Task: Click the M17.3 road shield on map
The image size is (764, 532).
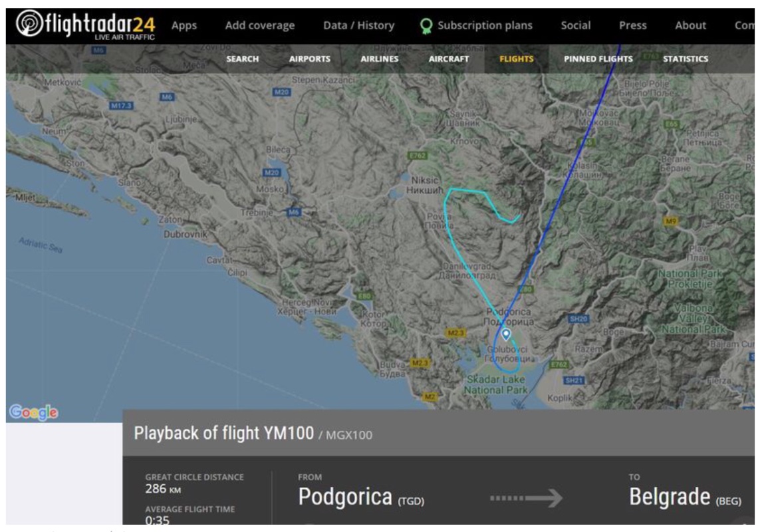Action: click(122, 106)
